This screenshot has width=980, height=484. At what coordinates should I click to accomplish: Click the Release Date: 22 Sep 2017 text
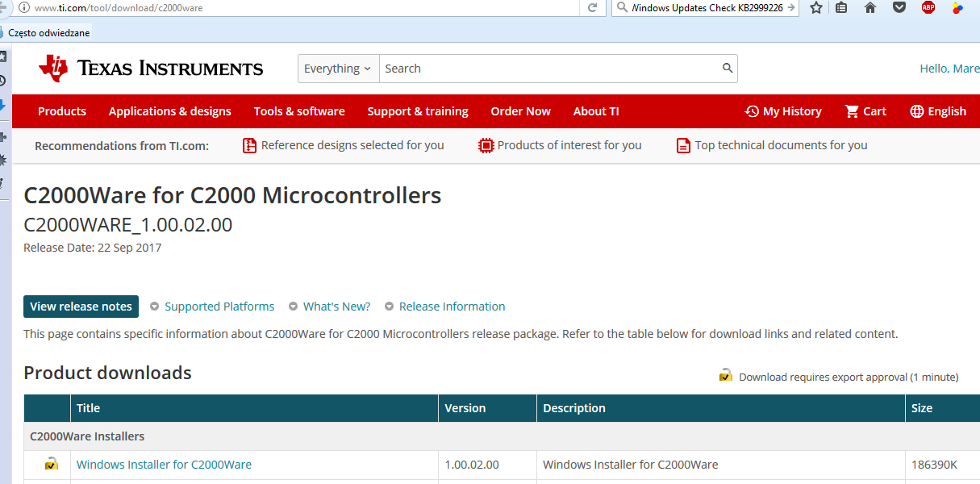[93, 248]
